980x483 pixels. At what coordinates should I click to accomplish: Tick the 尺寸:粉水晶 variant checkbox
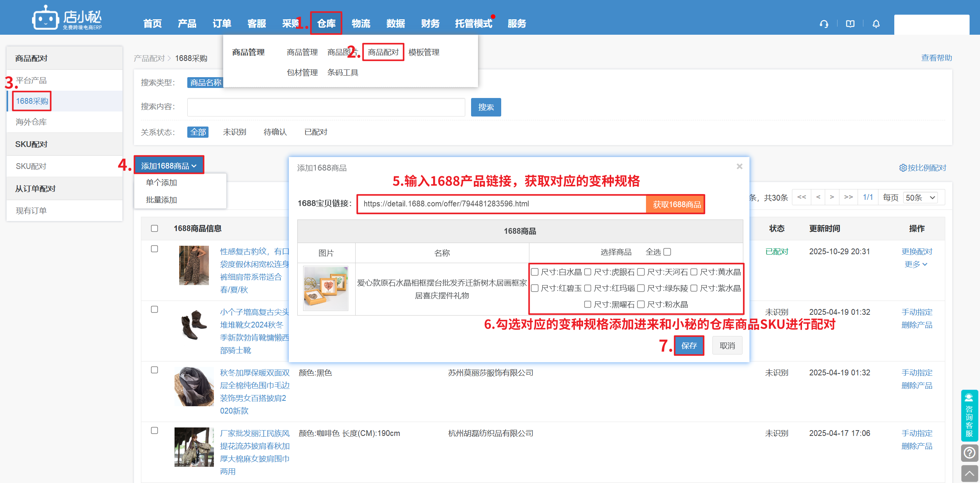coord(641,304)
